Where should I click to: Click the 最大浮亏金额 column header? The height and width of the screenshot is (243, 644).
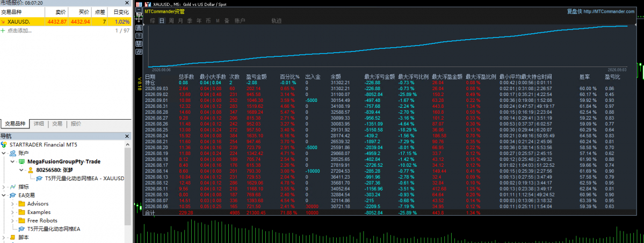click(x=380, y=77)
